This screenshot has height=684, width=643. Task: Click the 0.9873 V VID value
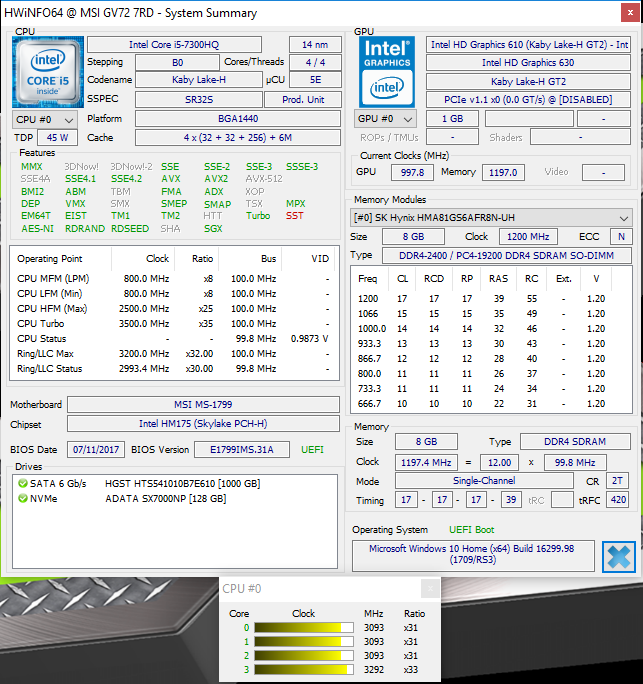[310, 339]
